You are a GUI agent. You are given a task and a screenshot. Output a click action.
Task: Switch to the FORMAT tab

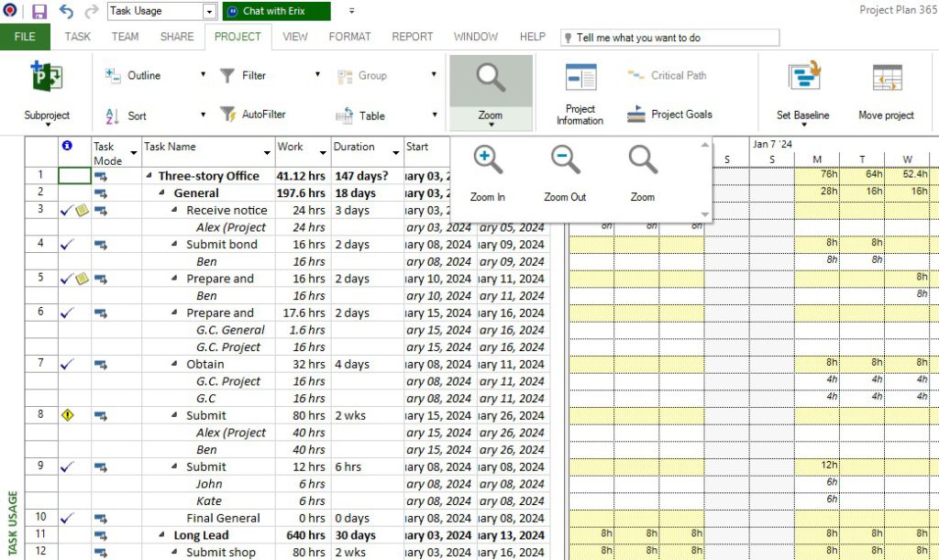349,37
